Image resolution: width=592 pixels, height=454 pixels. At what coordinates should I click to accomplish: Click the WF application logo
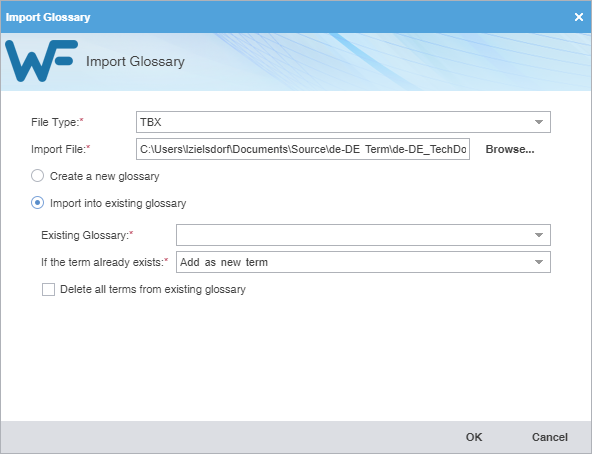[x=42, y=61]
